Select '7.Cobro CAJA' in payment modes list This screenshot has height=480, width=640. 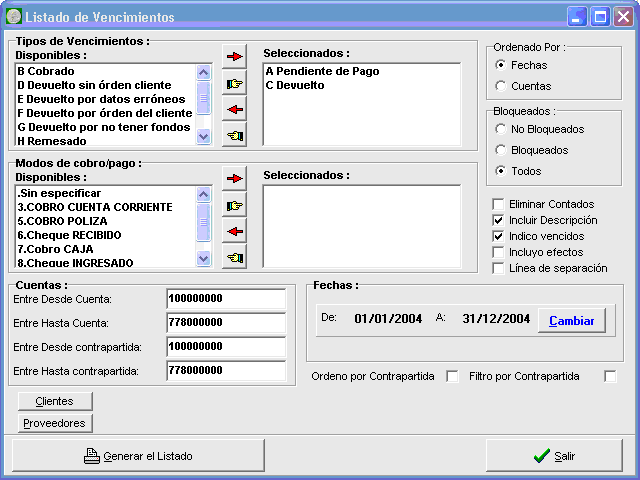tap(105, 248)
